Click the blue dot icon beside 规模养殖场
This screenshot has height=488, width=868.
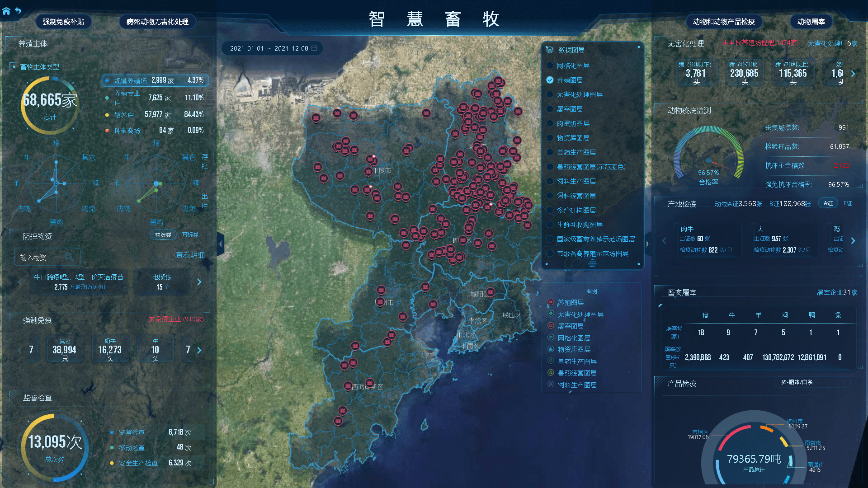[x=107, y=80]
